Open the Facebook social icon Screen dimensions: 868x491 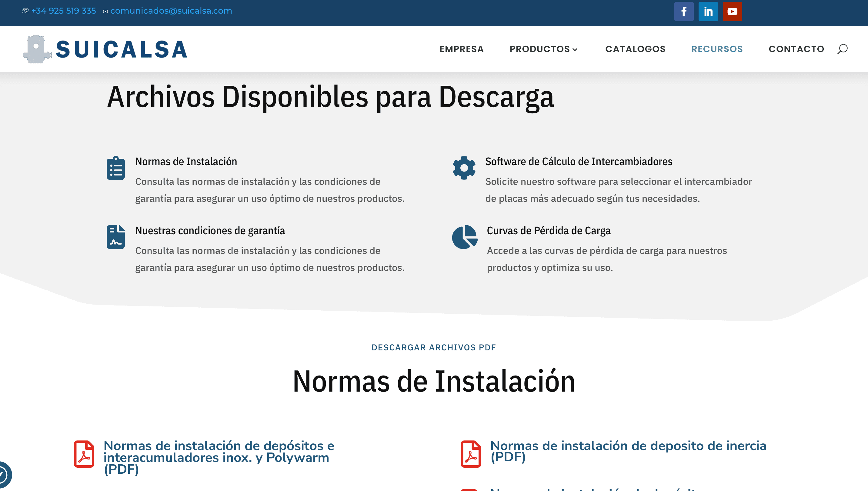point(683,12)
